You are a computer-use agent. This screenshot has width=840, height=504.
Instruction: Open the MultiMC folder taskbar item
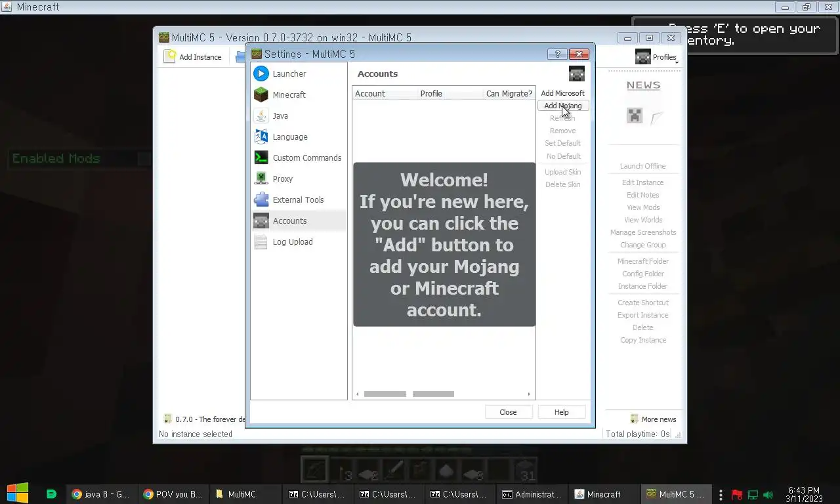(244, 494)
